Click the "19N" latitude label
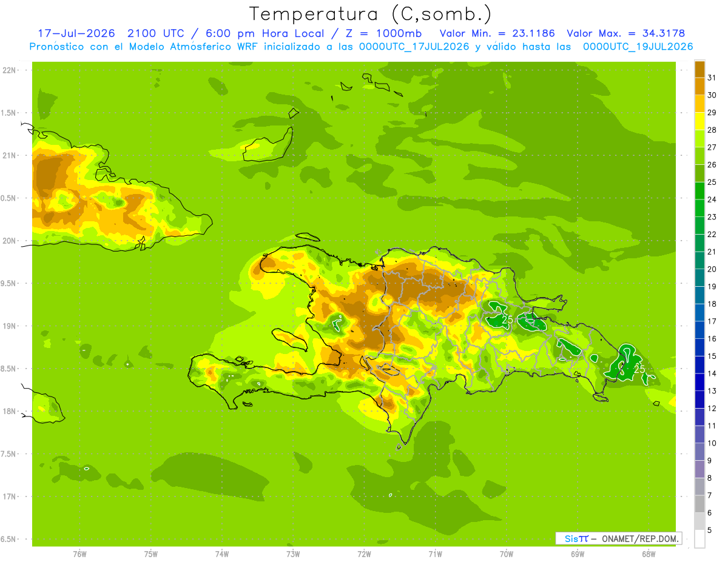The width and height of the screenshot is (728, 562). click(9, 326)
